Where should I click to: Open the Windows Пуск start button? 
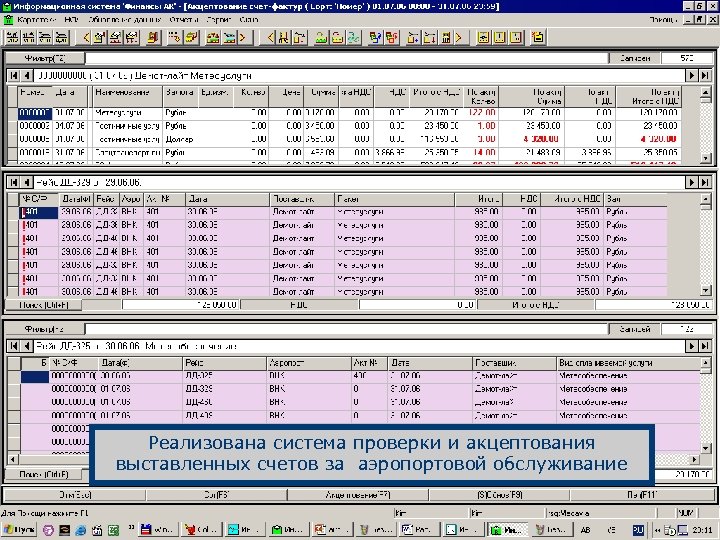20,530
